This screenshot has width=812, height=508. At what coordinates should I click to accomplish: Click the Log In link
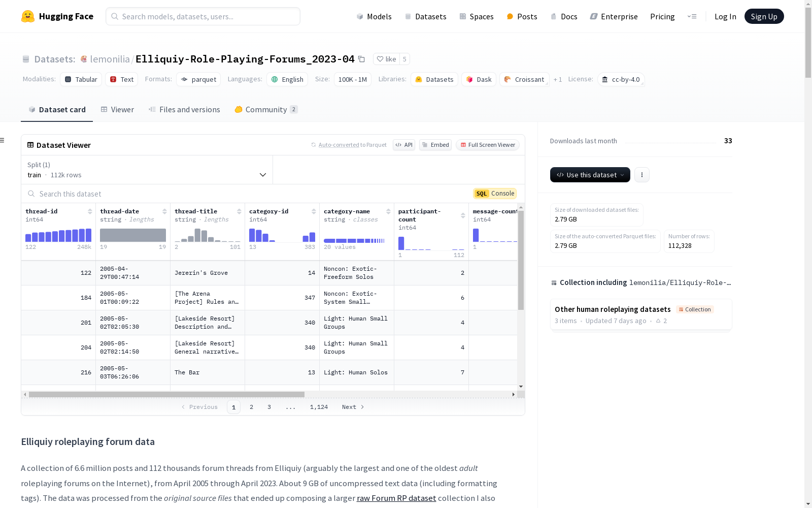tap(725, 16)
